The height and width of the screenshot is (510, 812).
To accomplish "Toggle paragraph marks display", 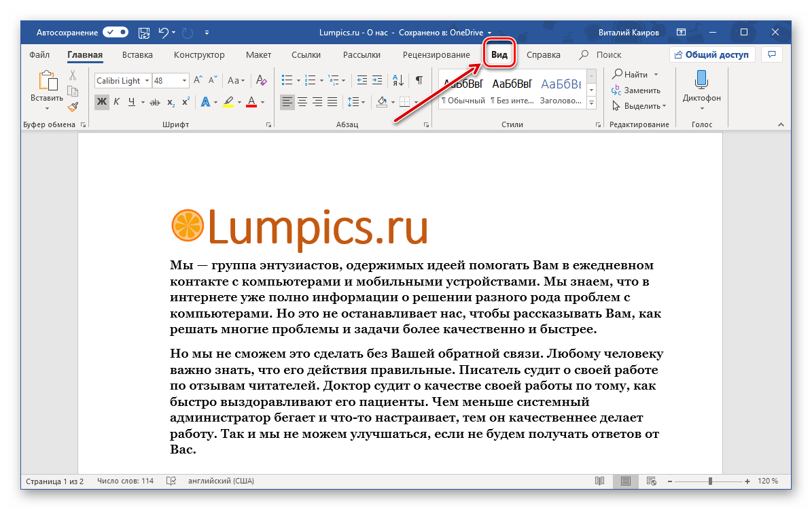I will pyautogui.click(x=419, y=80).
